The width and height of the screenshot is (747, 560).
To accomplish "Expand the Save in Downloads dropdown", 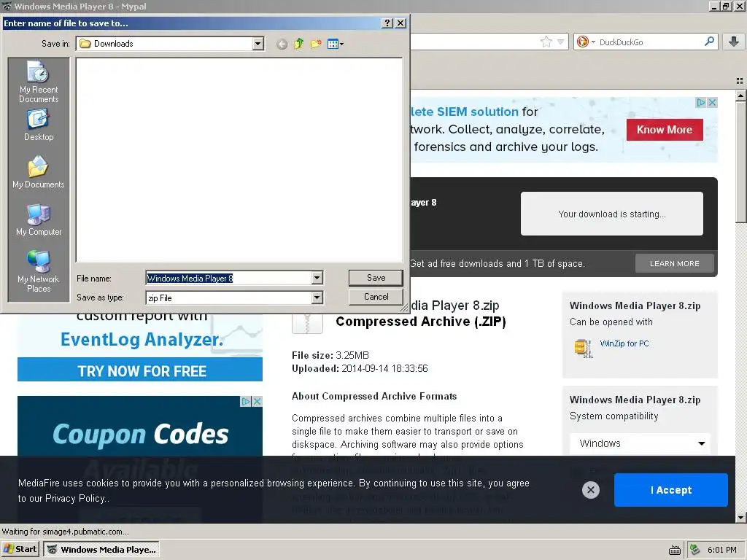I will pos(258,44).
